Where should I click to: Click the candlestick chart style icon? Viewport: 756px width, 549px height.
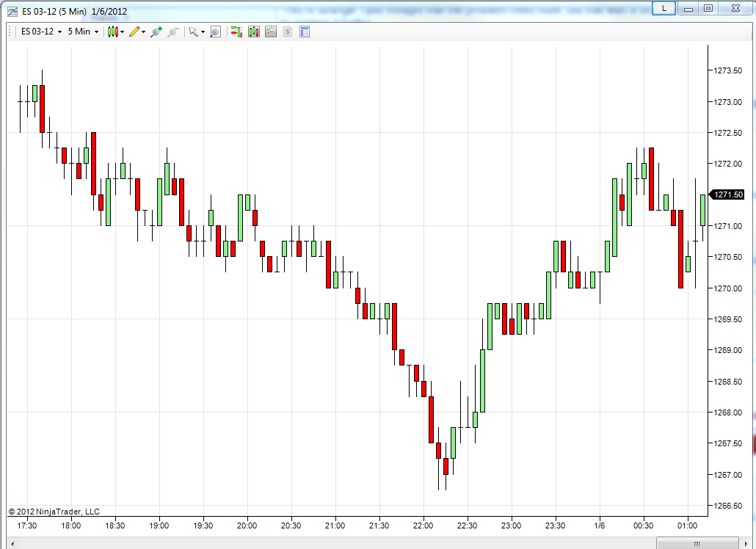(112, 32)
